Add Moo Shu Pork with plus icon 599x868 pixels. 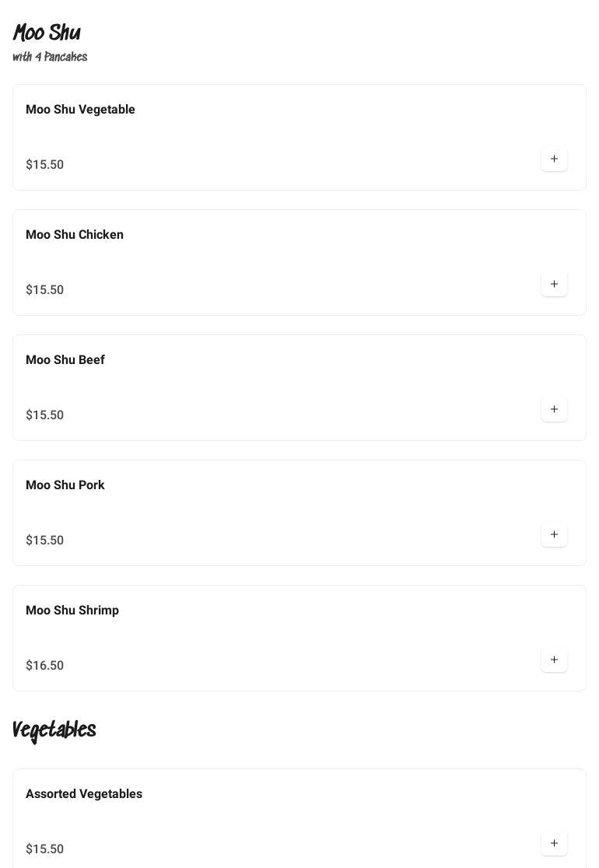coord(554,535)
